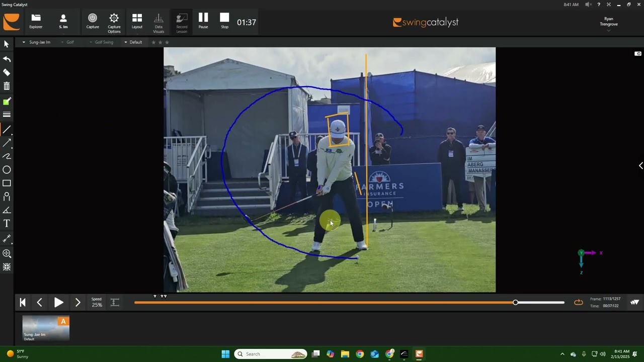Step forward one frame

point(77,302)
